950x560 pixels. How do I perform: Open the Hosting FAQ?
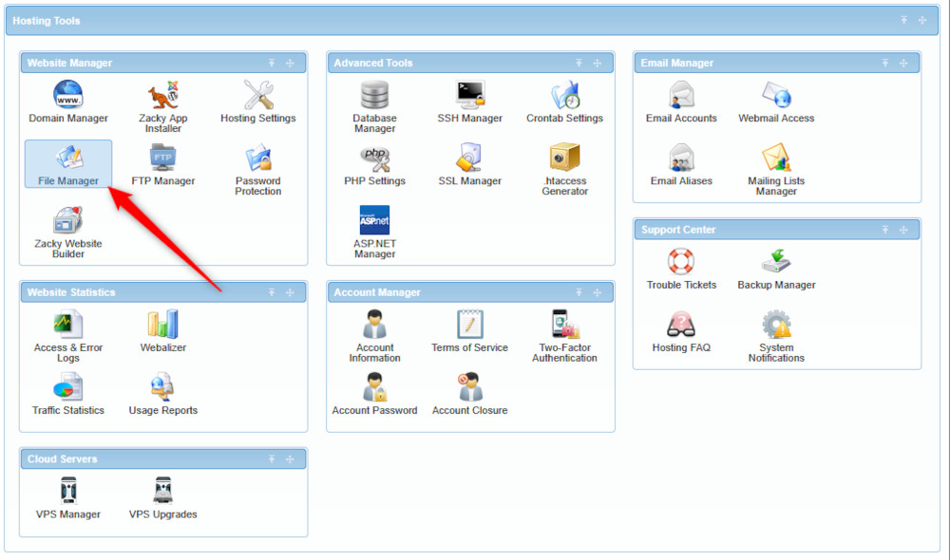[680, 326]
